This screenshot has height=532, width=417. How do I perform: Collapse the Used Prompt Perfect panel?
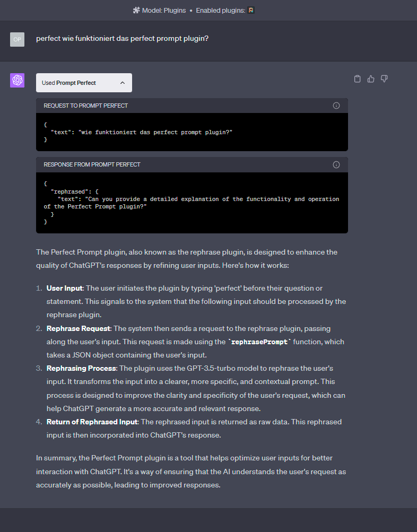(84, 83)
